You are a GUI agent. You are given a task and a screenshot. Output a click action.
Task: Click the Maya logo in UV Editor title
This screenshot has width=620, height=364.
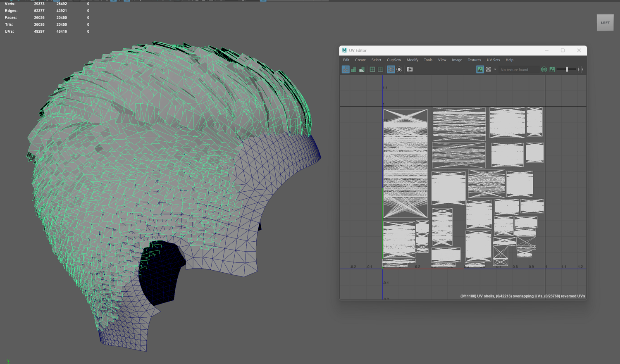click(344, 50)
